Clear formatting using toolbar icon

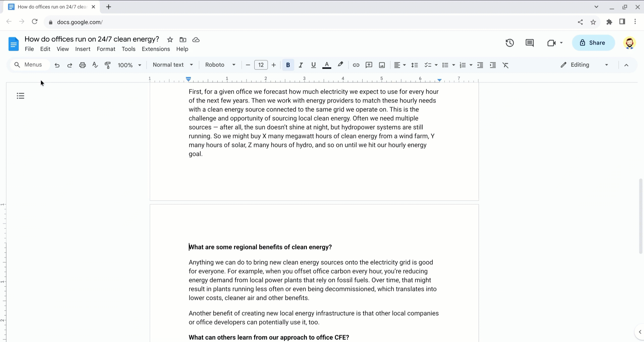505,65
